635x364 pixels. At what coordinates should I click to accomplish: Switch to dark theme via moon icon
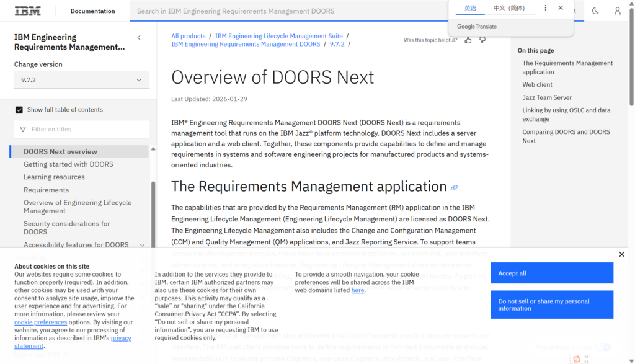tap(595, 11)
